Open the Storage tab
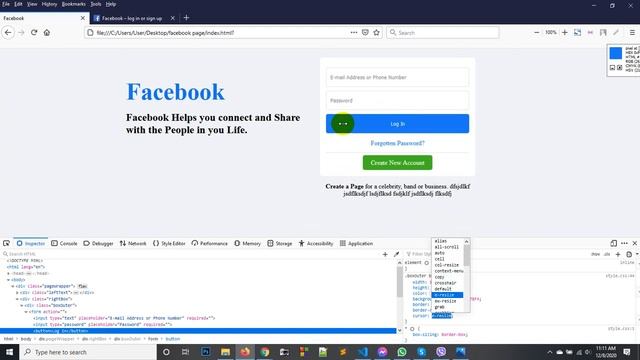 point(280,243)
